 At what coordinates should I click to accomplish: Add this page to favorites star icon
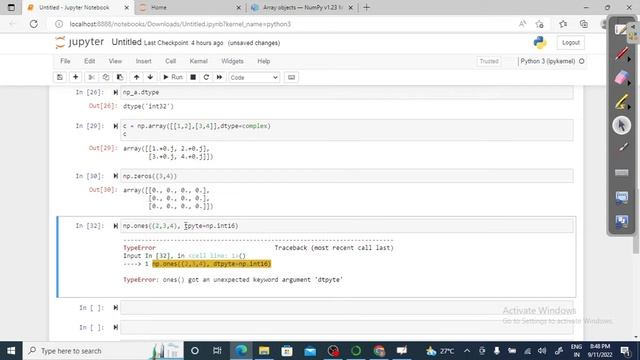[540, 24]
